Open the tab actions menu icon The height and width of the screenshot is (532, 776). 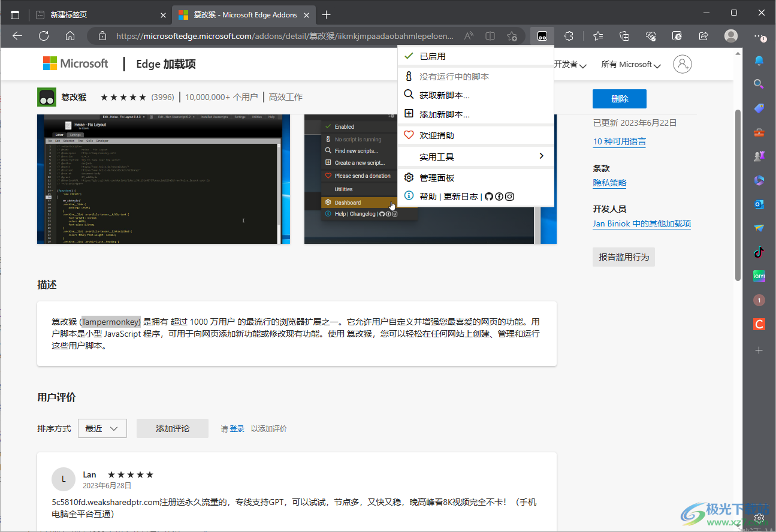[15, 14]
